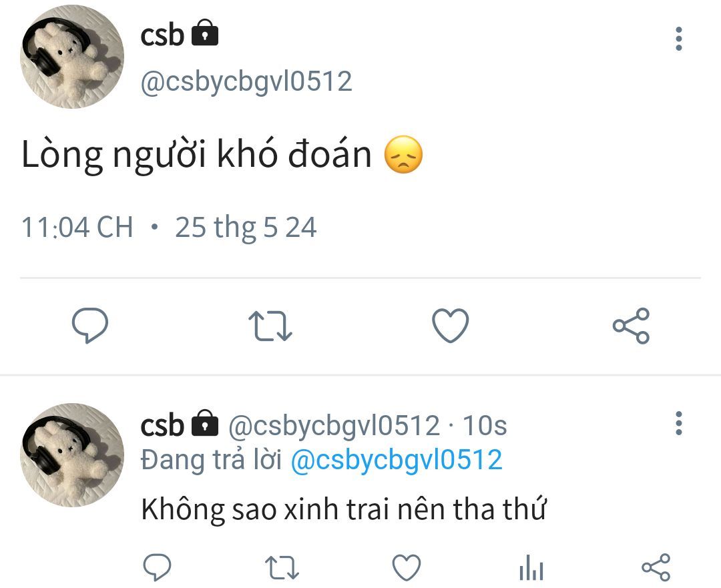Open the main tweet's gray @csbycbgvl0512 handle
Image resolution: width=721 pixels, height=588 pixels.
(246, 81)
